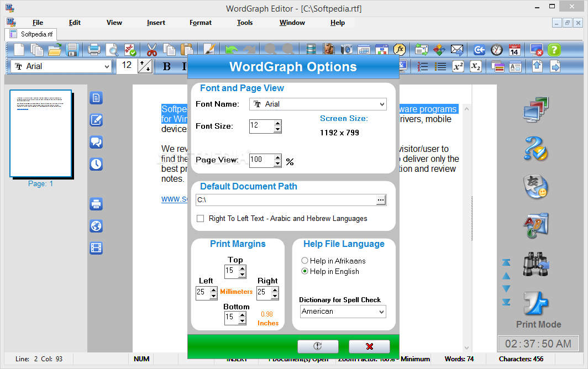This screenshot has height=369, width=588.
Task: Click Bottom margin stepper arrows
Action: [x=242, y=318]
